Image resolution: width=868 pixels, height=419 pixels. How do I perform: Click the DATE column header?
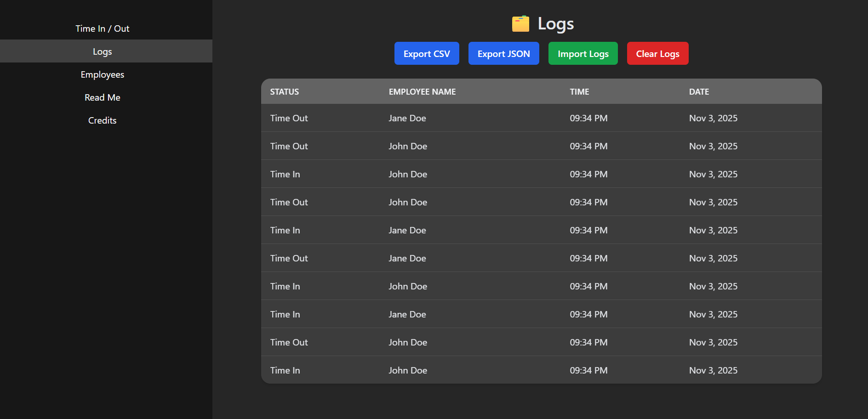[x=699, y=91]
